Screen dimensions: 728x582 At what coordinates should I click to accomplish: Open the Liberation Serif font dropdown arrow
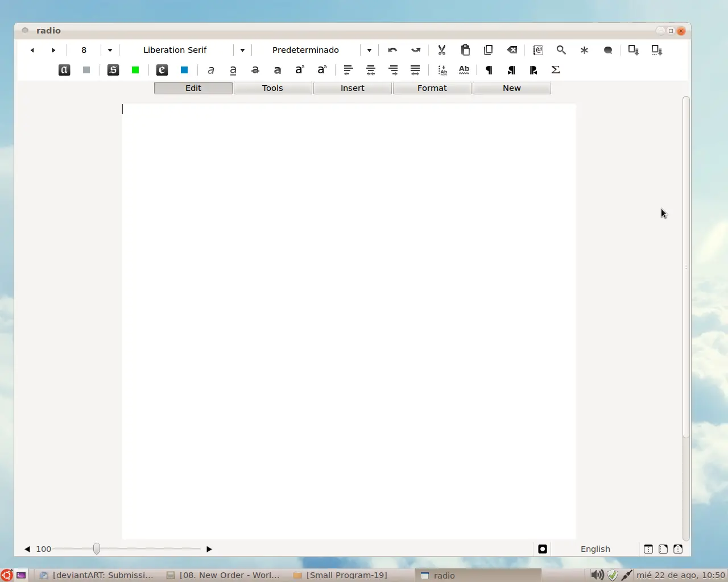point(242,50)
